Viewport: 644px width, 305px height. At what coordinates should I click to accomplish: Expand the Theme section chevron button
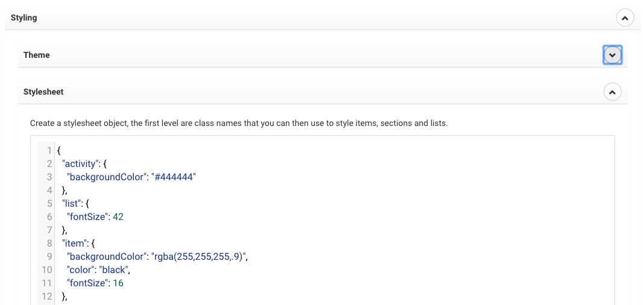pyautogui.click(x=612, y=55)
